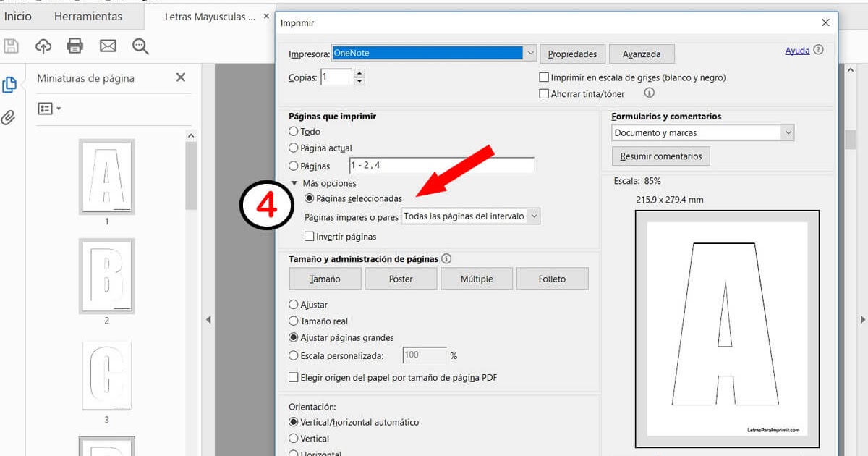Select the Todo radio button
The image size is (868, 456).
click(x=294, y=132)
